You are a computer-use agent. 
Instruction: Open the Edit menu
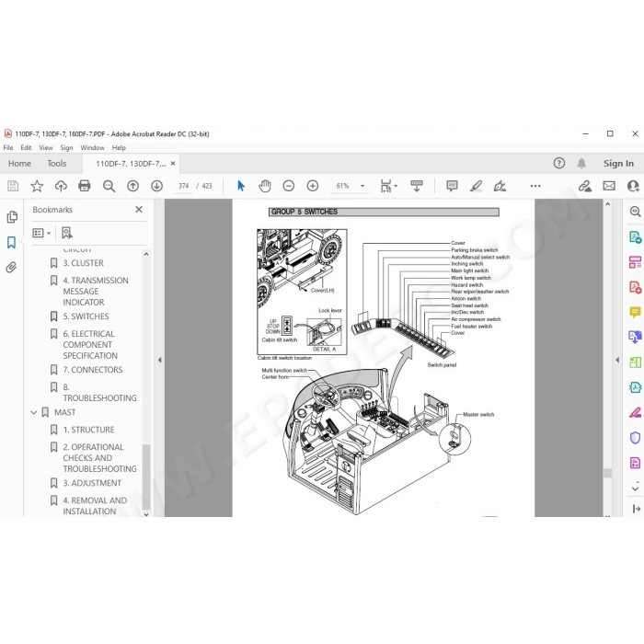(x=26, y=147)
